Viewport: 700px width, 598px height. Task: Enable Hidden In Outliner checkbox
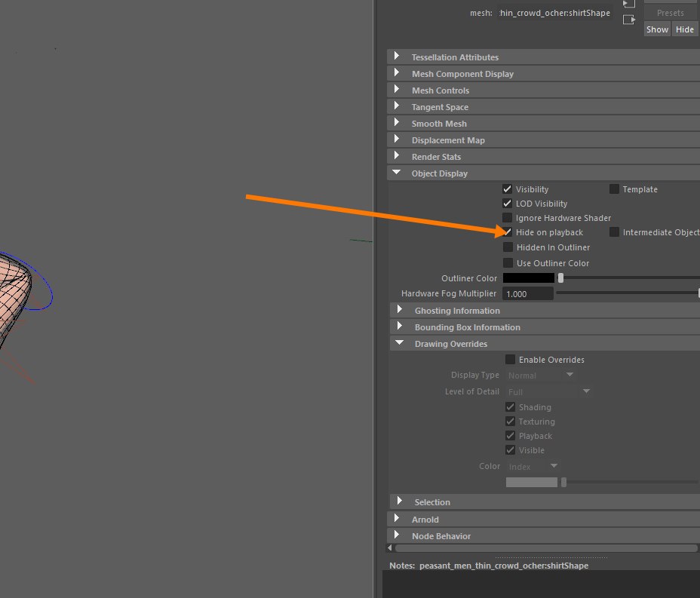pos(508,247)
